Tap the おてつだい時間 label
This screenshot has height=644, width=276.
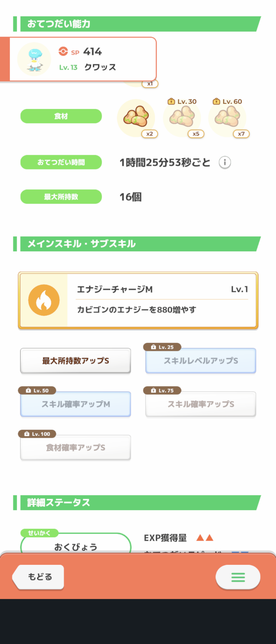61,162
